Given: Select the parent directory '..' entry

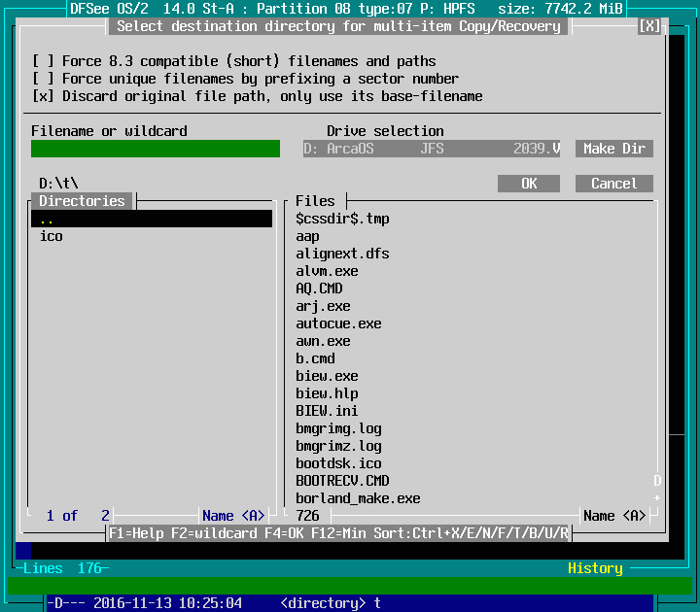Looking at the screenshot, I should tap(151, 220).
